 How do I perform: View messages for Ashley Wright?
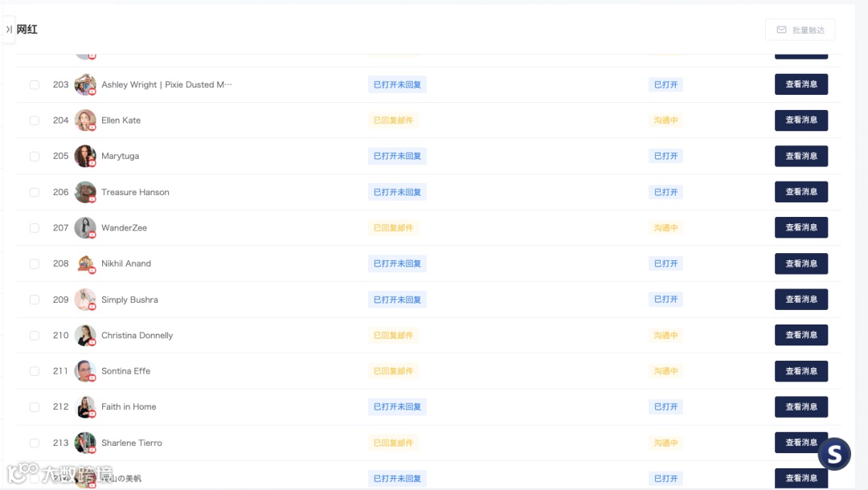(801, 84)
